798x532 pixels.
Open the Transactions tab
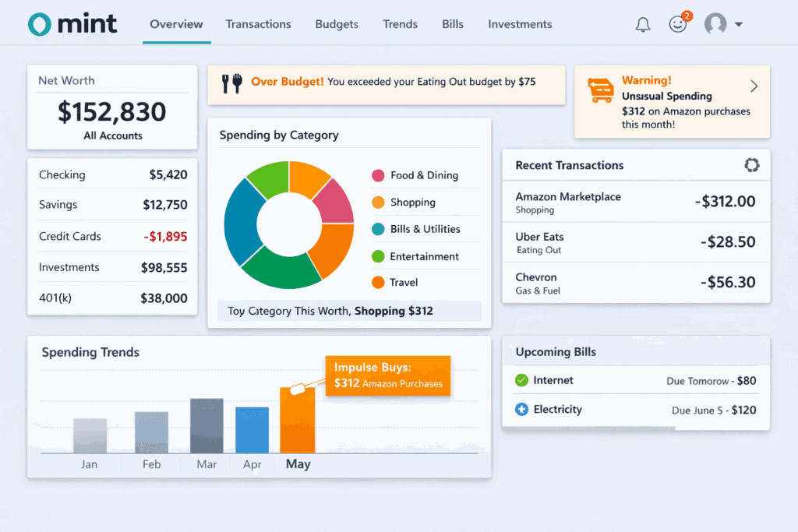click(x=258, y=24)
